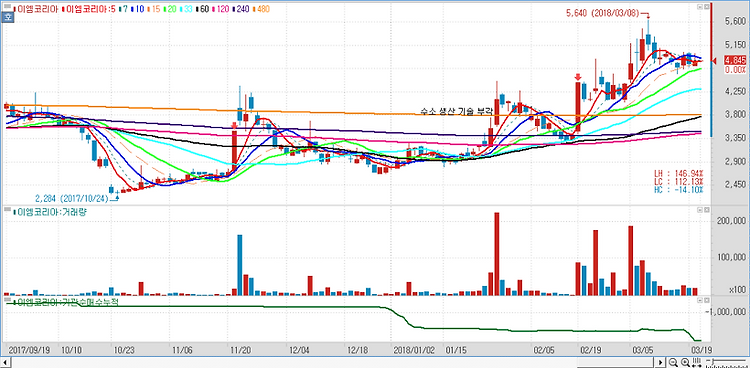Click the HC : -14.10% statistic
Screen dimensions: 750x368
pos(679,190)
